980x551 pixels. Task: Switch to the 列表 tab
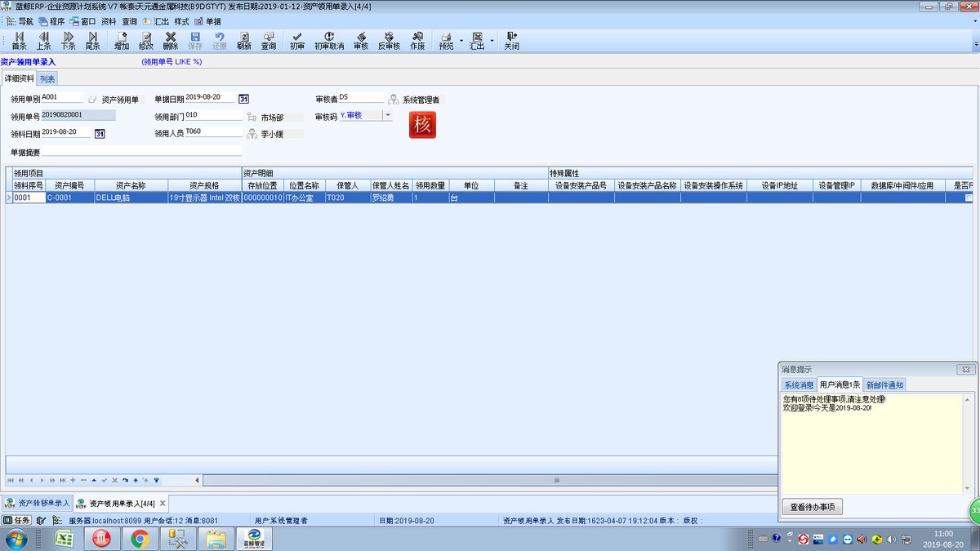(x=47, y=78)
